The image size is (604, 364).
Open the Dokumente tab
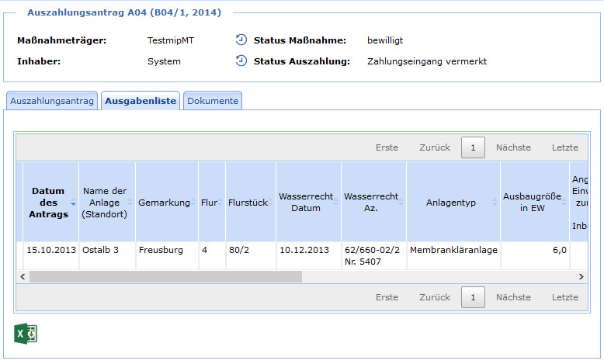click(x=213, y=101)
